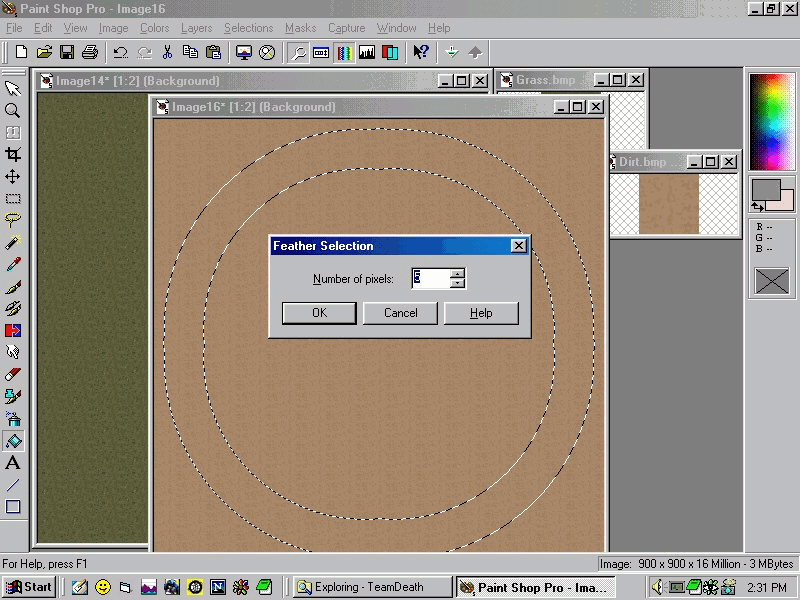Select the Eyedropper tool in the tool palette
Viewport: 800px width, 600px height.
pos(13,264)
